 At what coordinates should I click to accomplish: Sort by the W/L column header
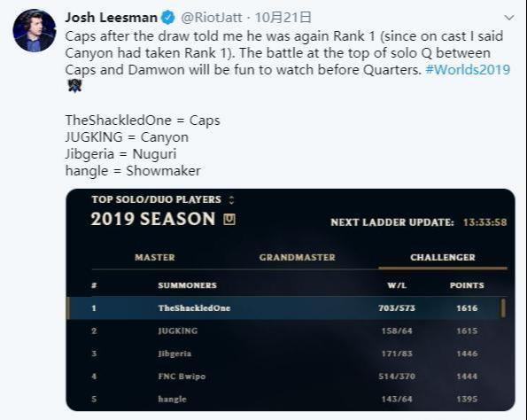point(397,285)
